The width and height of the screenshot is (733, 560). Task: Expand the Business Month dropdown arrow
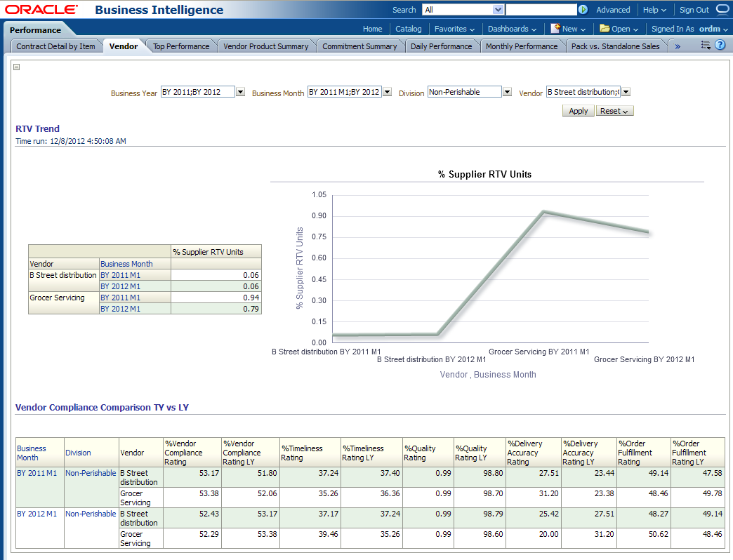click(x=387, y=92)
